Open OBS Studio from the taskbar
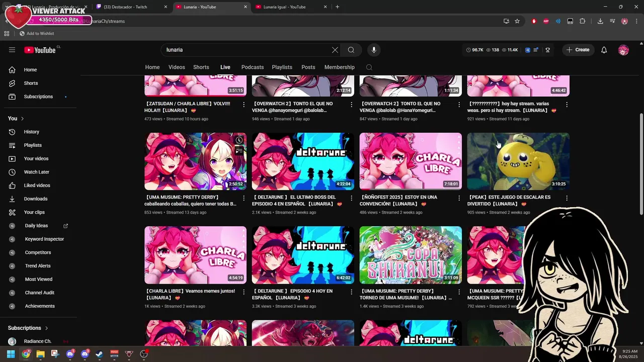Screen dimensions: 644x362 coord(144,354)
